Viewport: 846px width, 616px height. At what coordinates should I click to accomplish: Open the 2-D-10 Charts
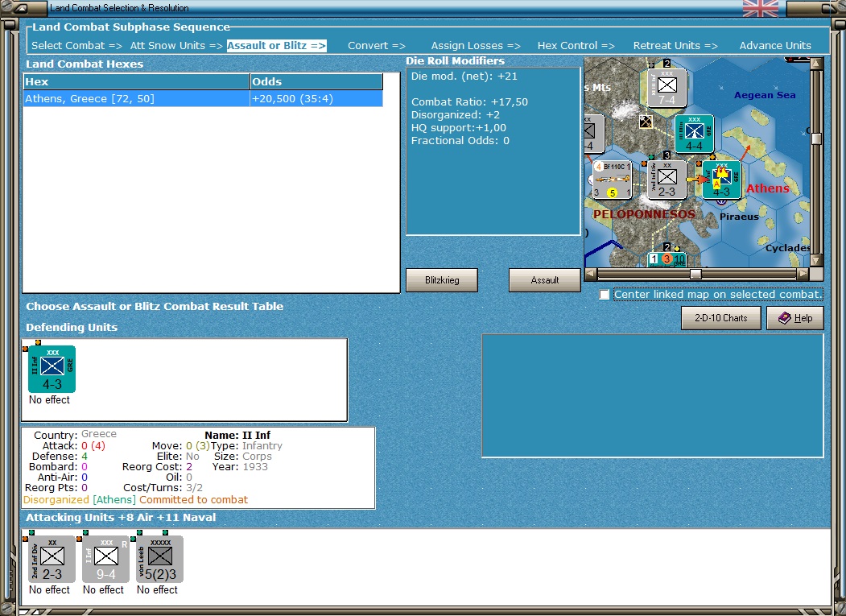point(720,318)
